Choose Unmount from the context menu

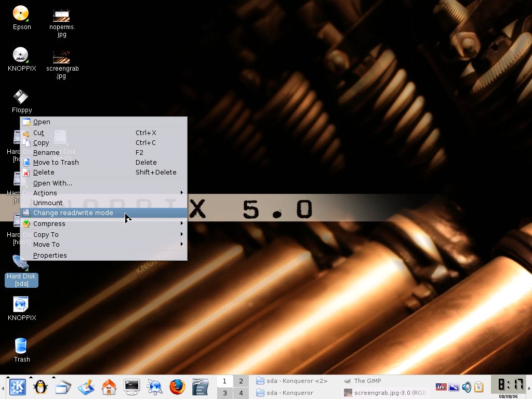pyautogui.click(x=48, y=203)
